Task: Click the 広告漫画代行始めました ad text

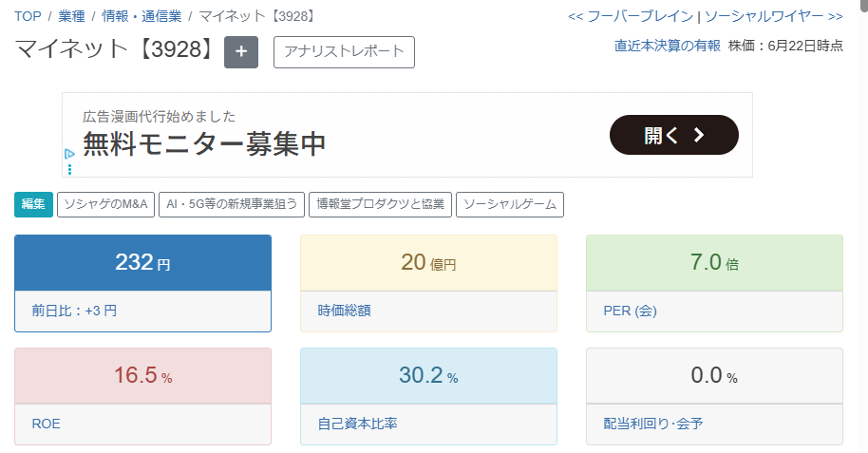Action: pyautogui.click(x=159, y=116)
